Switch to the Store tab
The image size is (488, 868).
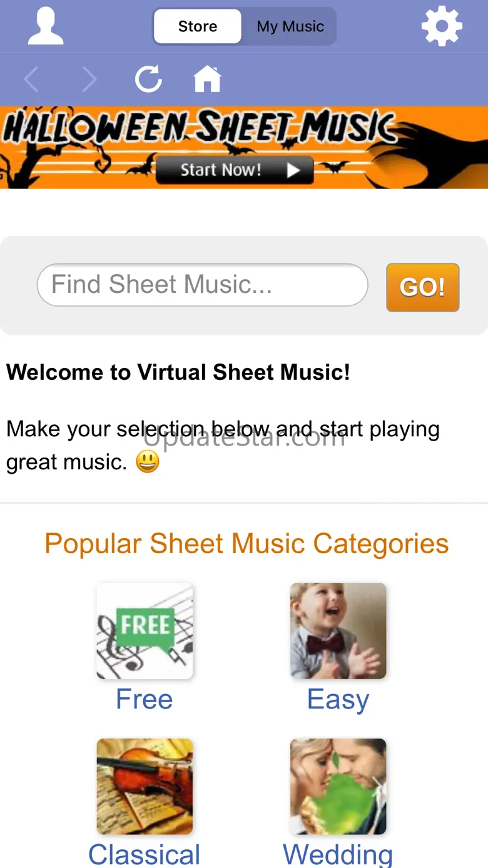pyautogui.click(x=198, y=26)
